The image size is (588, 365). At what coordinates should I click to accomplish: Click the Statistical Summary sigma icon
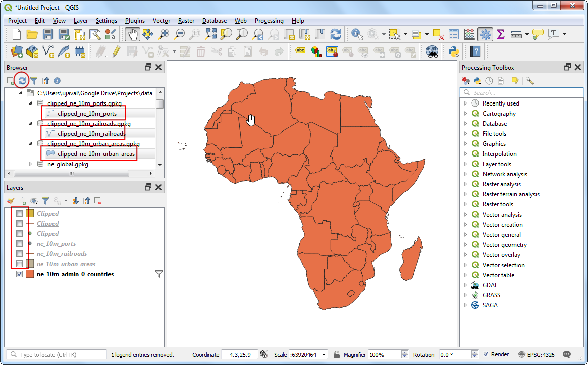pyautogui.click(x=500, y=34)
